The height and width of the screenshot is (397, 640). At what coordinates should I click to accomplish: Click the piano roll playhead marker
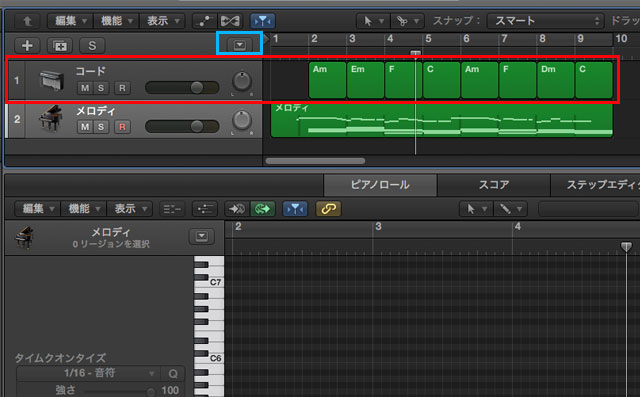(626, 247)
